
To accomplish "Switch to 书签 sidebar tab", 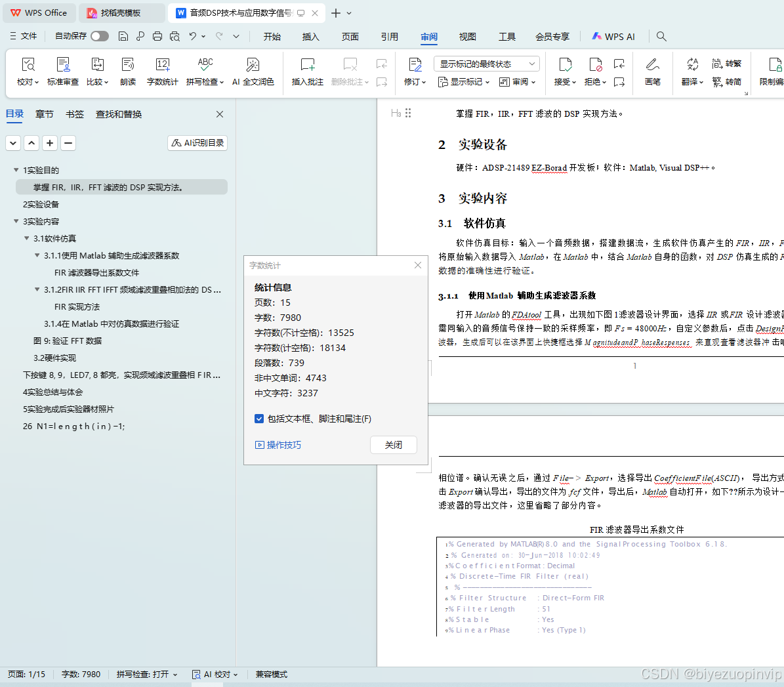I will coord(75,114).
